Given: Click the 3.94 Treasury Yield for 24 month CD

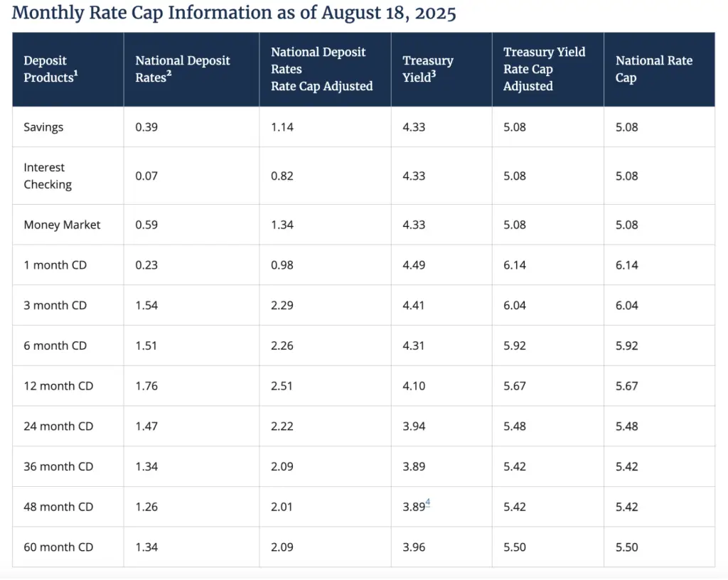Looking at the screenshot, I should tap(414, 426).
